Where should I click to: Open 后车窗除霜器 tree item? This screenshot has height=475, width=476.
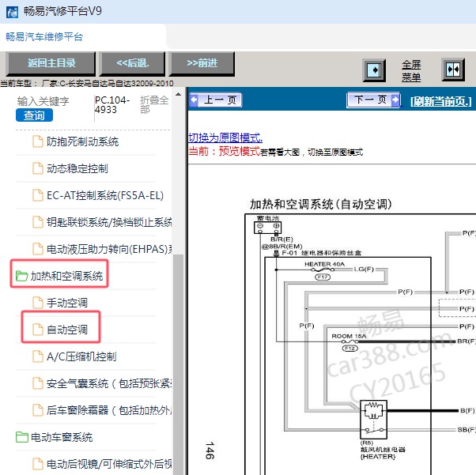(x=109, y=410)
